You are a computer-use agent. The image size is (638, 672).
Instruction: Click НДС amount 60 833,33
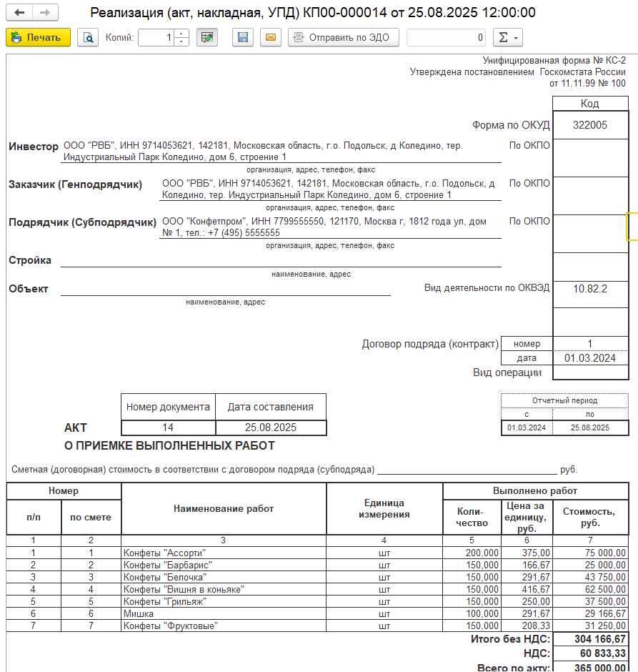point(590,653)
